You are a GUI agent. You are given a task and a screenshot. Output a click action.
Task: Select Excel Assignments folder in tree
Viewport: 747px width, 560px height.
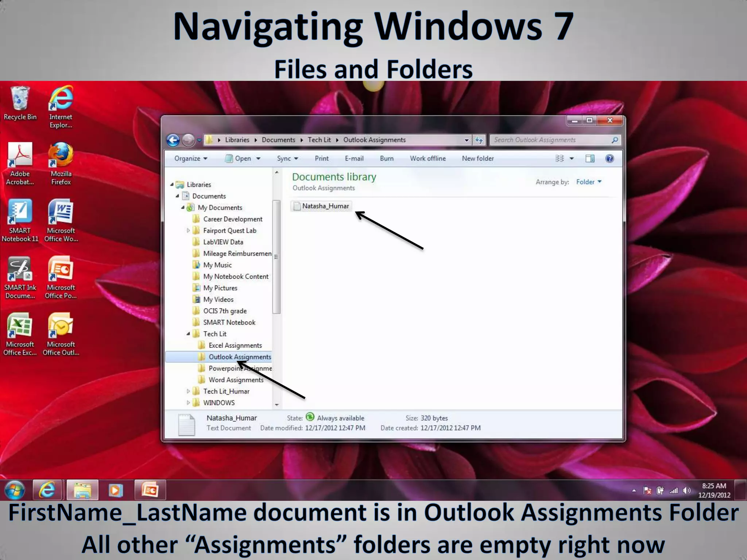[235, 345]
